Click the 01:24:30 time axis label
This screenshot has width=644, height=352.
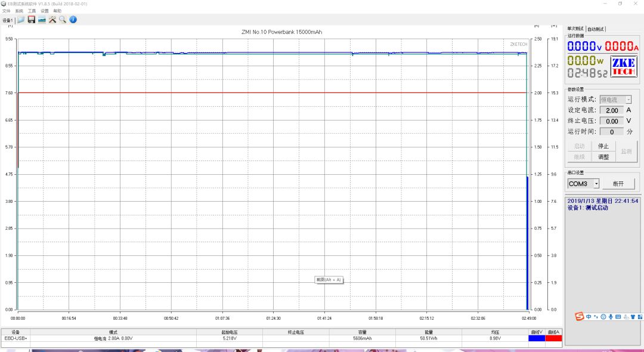tap(273, 319)
